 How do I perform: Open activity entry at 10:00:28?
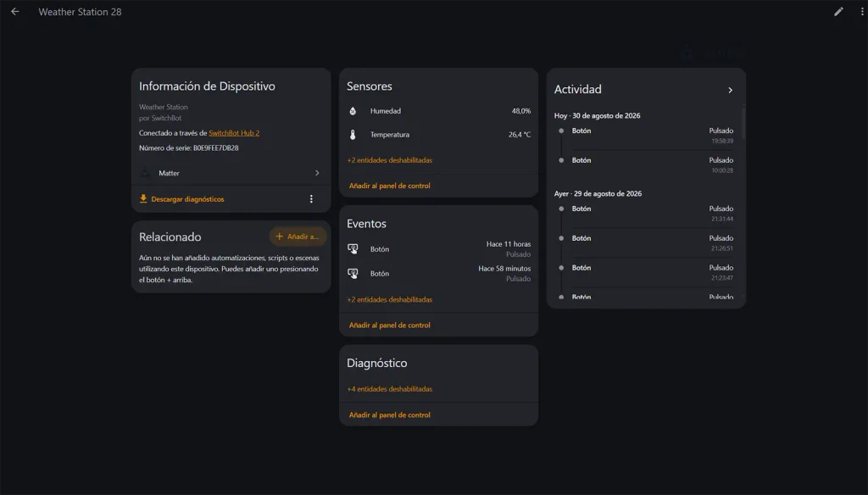646,165
